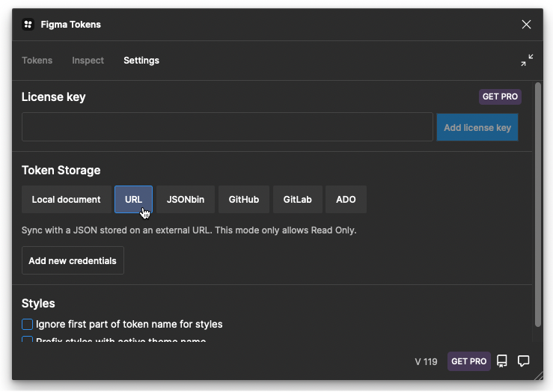553x392 pixels.
Task: Click the Add new credentials button
Action: (73, 260)
